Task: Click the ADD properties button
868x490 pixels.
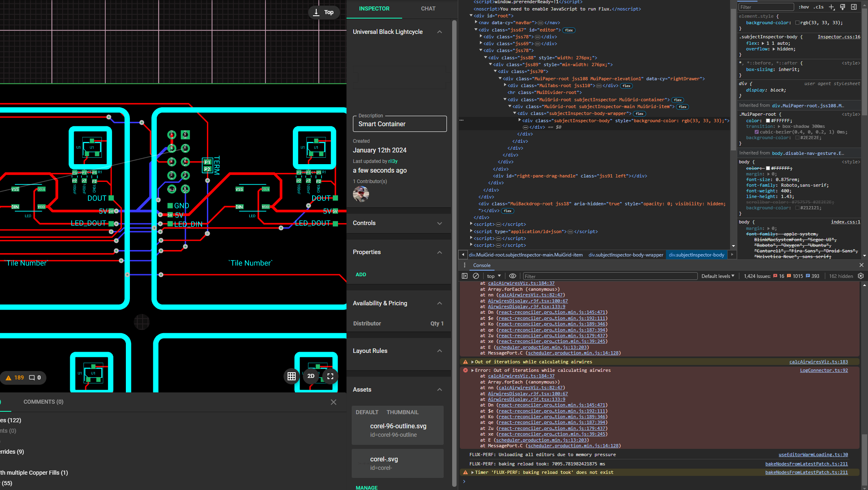Action: (361, 275)
